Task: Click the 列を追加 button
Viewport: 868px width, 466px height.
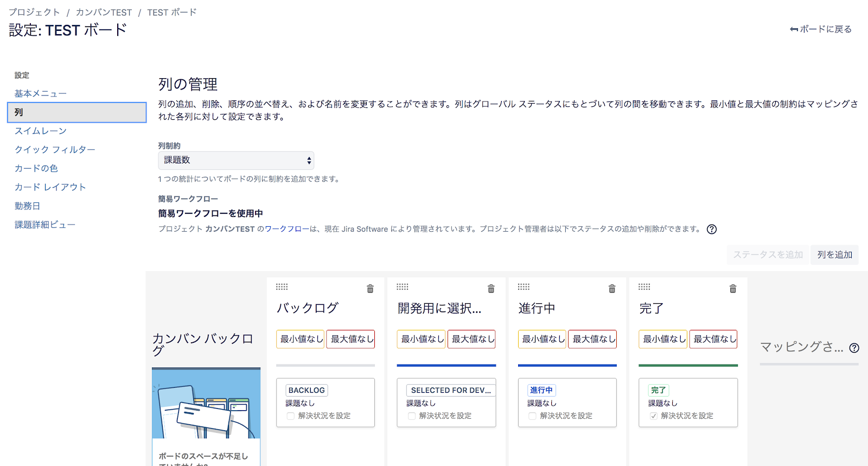Action: [834, 255]
